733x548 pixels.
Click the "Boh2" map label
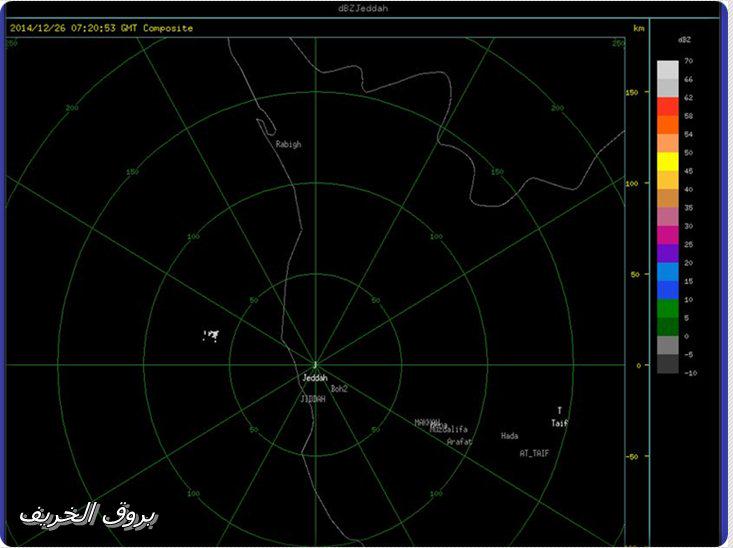(339, 389)
